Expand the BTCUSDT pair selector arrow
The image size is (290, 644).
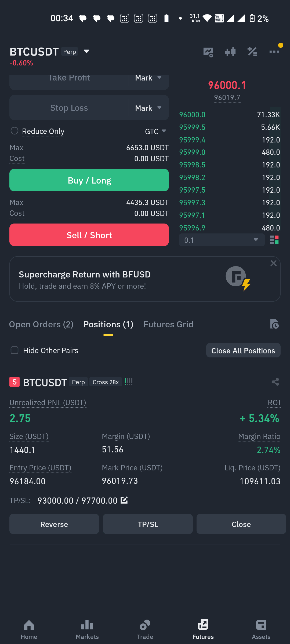point(86,51)
